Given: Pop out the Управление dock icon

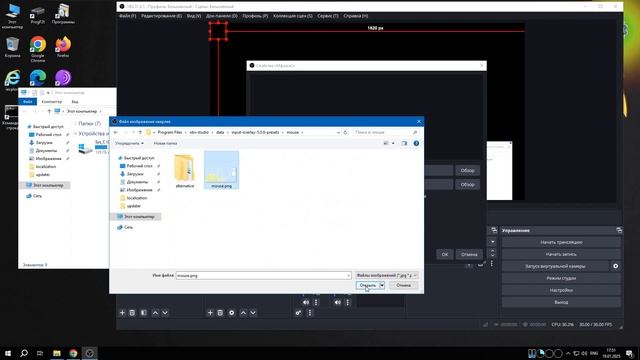Looking at the screenshot, I should coord(619,231).
